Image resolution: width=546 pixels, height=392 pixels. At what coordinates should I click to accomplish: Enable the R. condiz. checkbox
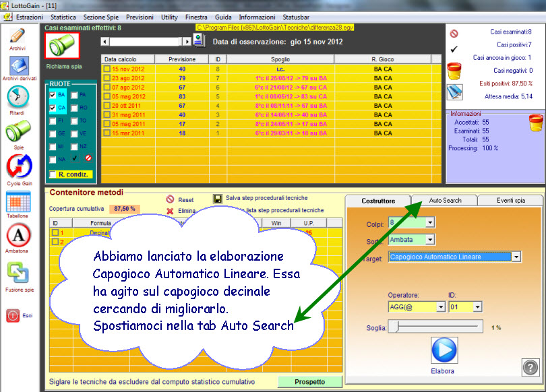click(53, 174)
